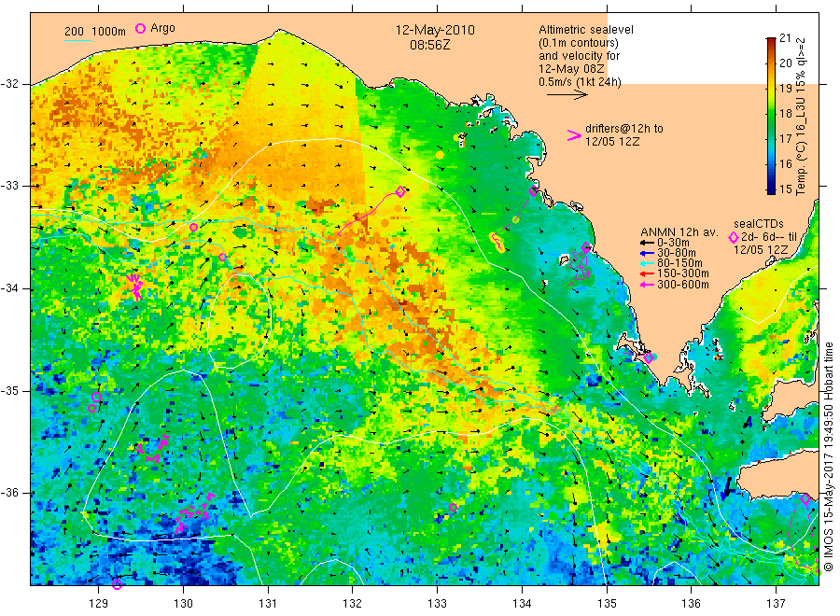
Task: Click the magenta 300-600m ANMN legend arrow
Action: coord(647,285)
